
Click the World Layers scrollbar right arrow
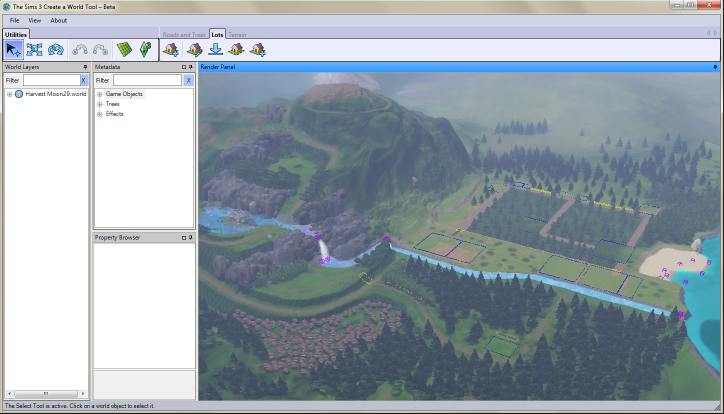pyautogui.click(x=83, y=394)
